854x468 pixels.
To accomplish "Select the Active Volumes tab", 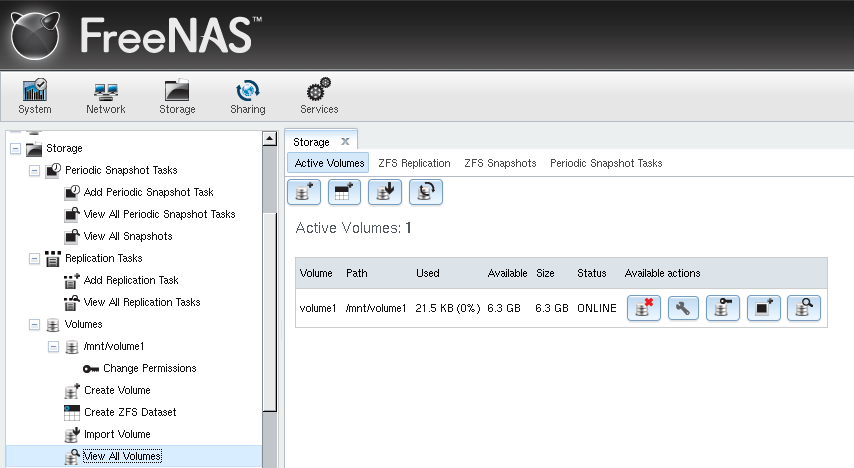I will 329,163.
